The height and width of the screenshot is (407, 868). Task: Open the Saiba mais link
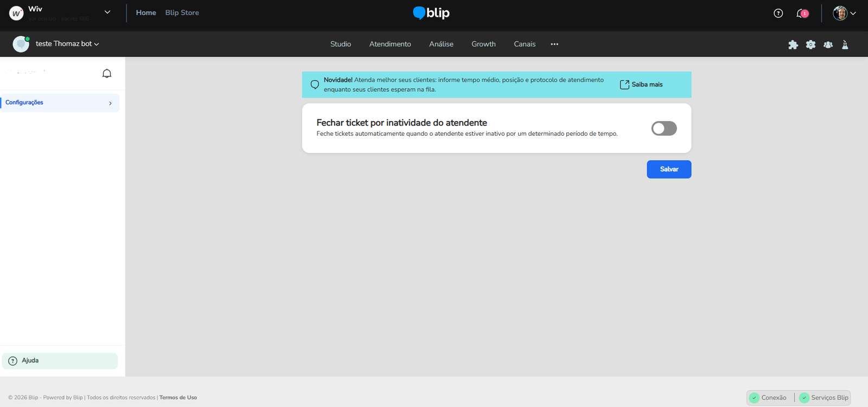(x=641, y=85)
